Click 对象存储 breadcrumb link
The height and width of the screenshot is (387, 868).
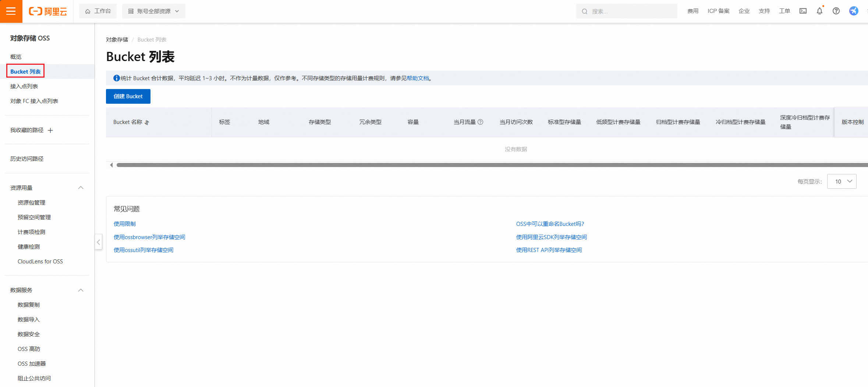tap(117, 39)
